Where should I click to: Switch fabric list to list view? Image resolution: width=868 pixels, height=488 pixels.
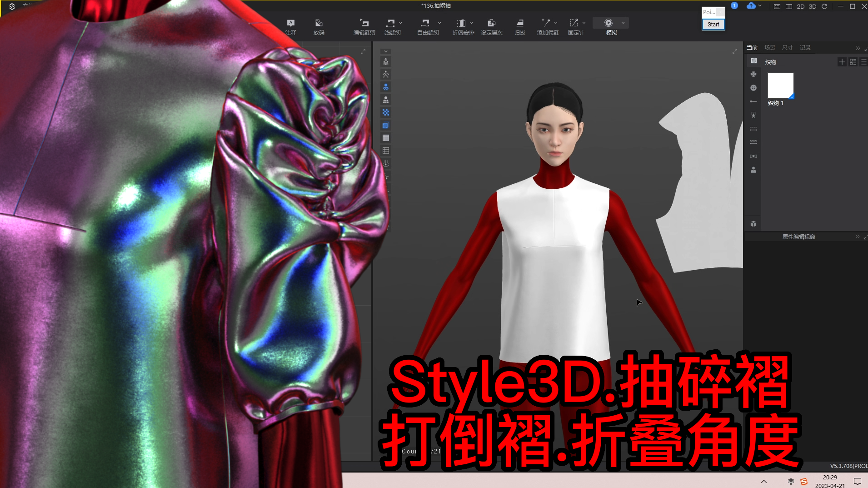click(863, 62)
